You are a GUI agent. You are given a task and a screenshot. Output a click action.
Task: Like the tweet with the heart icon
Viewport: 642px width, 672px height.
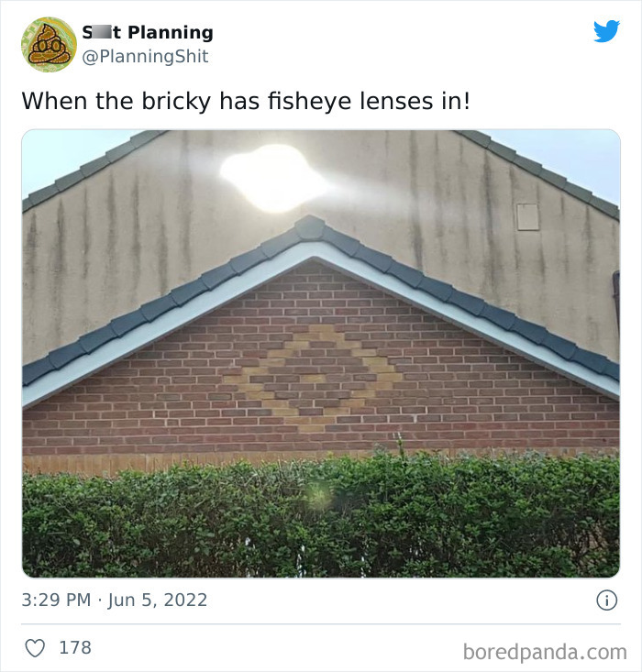coord(35,647)
